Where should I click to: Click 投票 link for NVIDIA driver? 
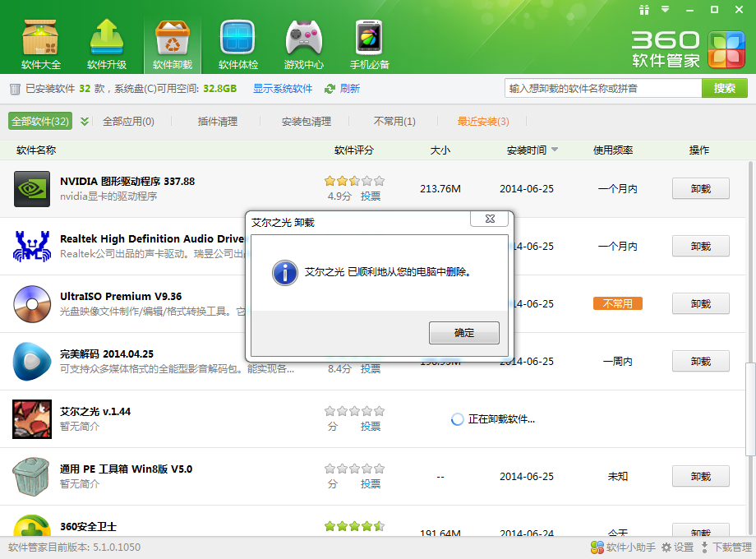click(x=371, y=196)
